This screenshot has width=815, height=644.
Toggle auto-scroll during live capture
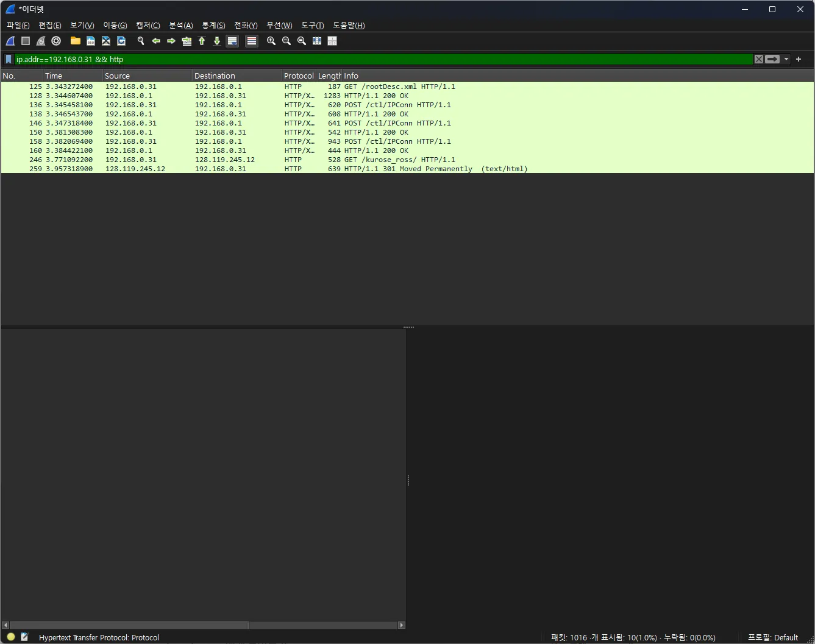coord(232,41)
